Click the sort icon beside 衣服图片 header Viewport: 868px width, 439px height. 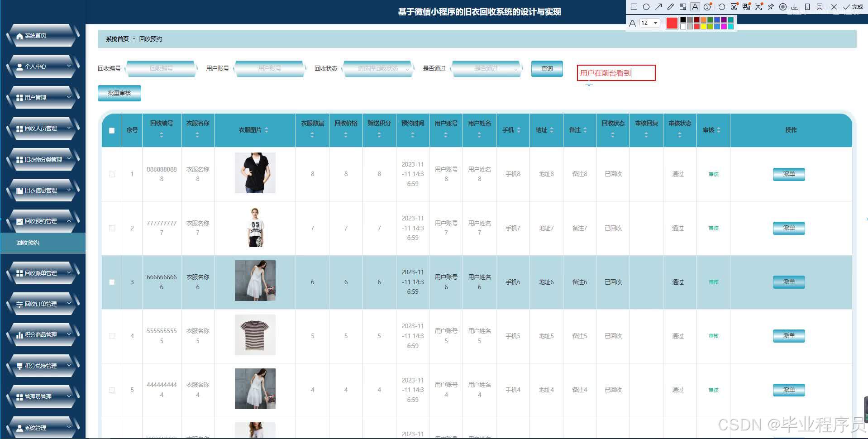pos(266,130)
